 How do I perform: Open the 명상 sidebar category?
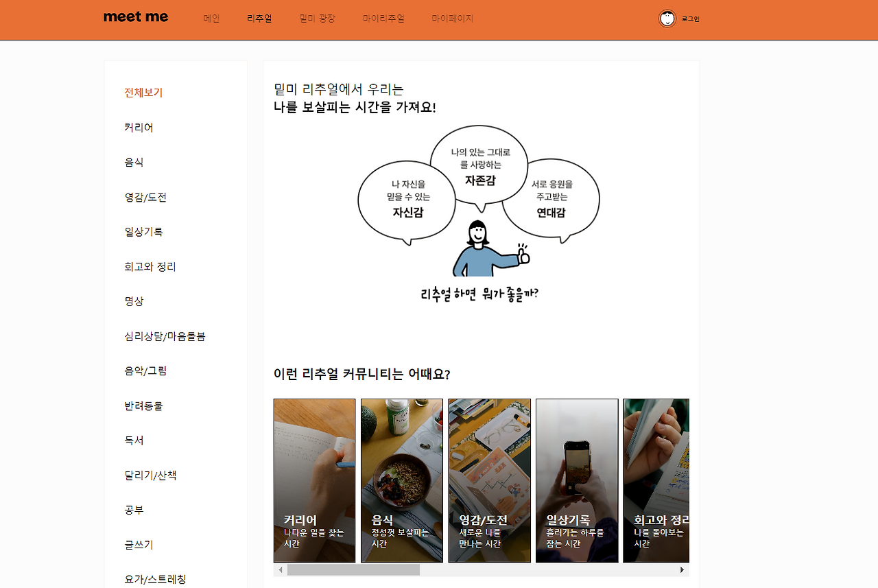click(x=134, y=301)
